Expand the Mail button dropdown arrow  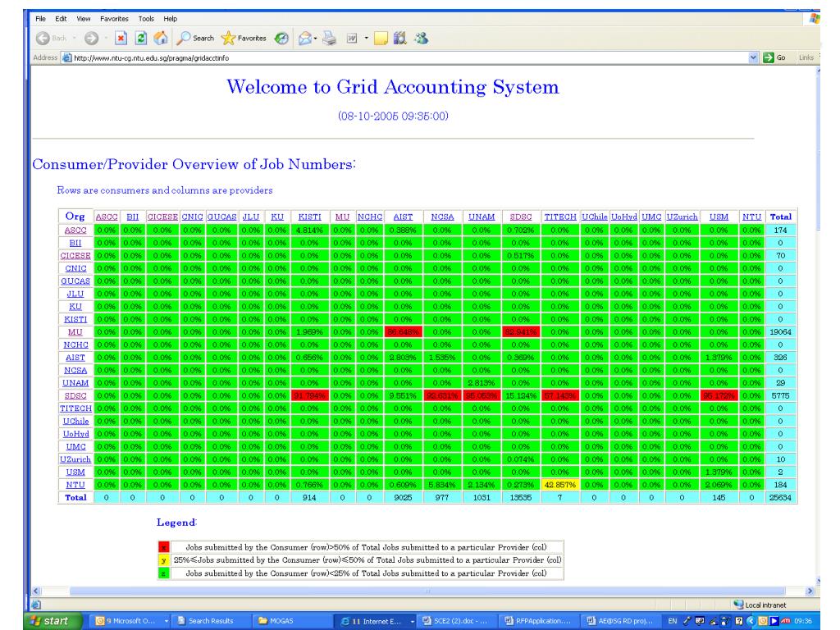point(316,38)
